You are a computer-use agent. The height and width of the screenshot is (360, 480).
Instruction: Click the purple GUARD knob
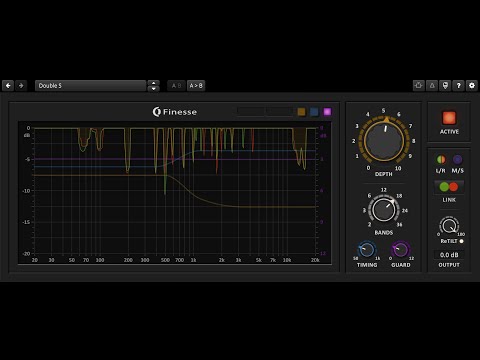(400, 250)
